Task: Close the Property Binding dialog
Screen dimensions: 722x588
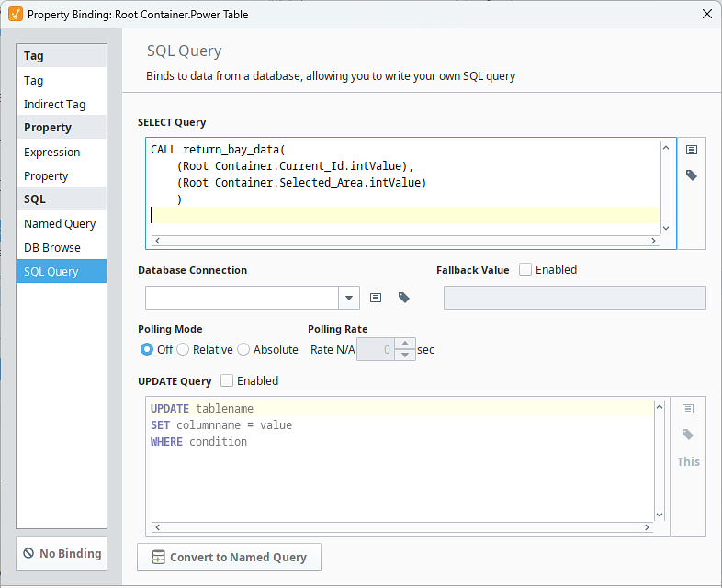Action: coord(705,14)
